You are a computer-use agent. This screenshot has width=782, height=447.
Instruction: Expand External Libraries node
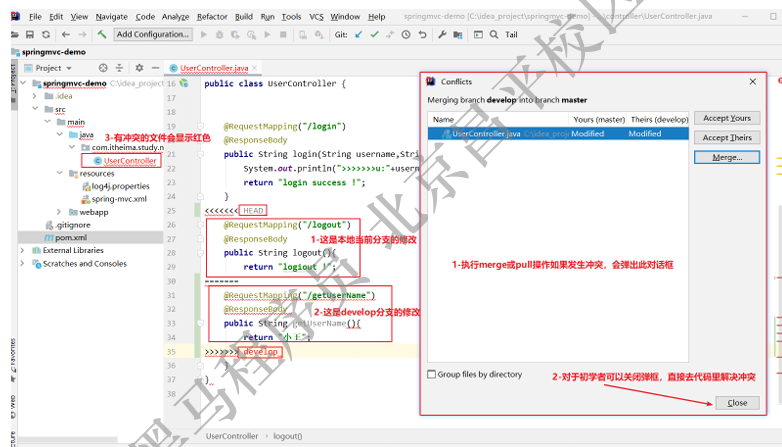pyautogui.click(x=22, y=250)
